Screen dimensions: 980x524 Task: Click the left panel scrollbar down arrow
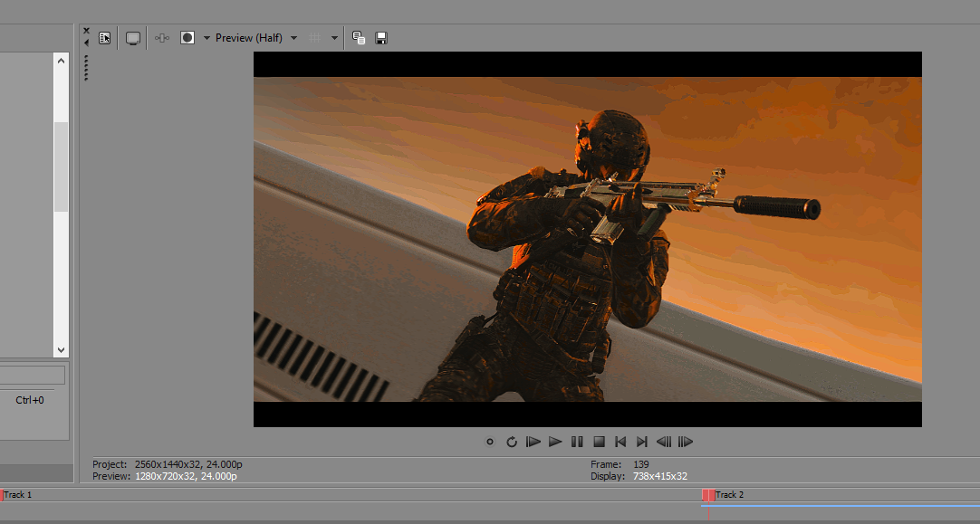point(62,349)
